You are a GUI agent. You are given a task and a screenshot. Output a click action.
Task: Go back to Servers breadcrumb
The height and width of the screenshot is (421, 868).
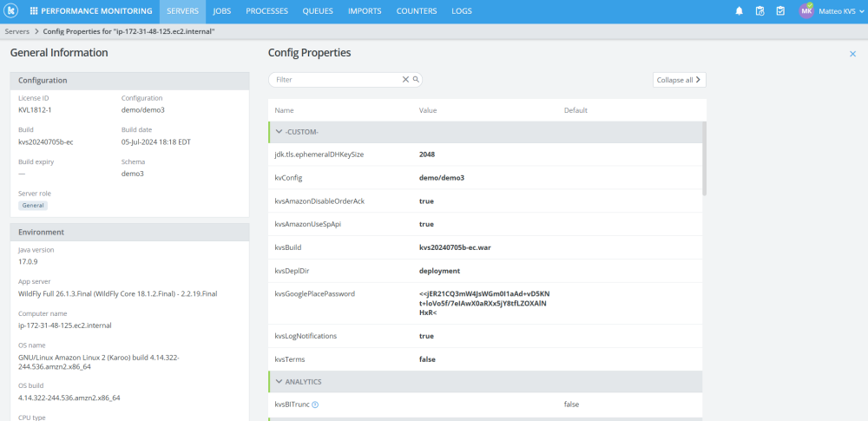point(17,31)
